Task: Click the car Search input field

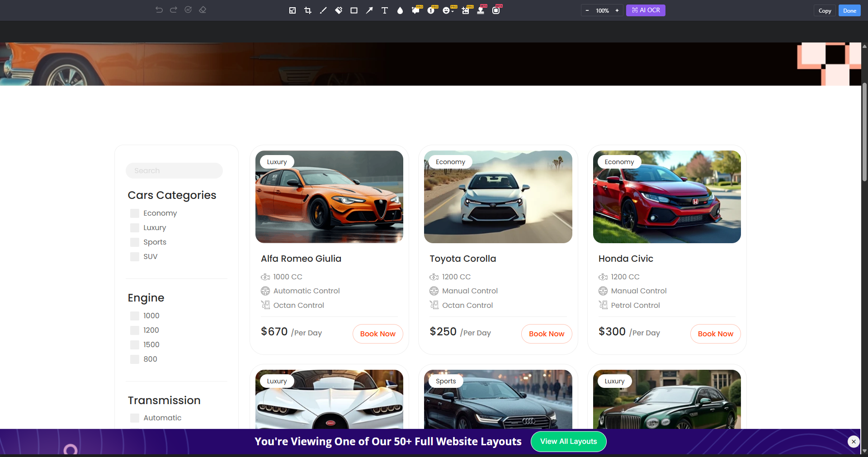Action: (174, 171)
